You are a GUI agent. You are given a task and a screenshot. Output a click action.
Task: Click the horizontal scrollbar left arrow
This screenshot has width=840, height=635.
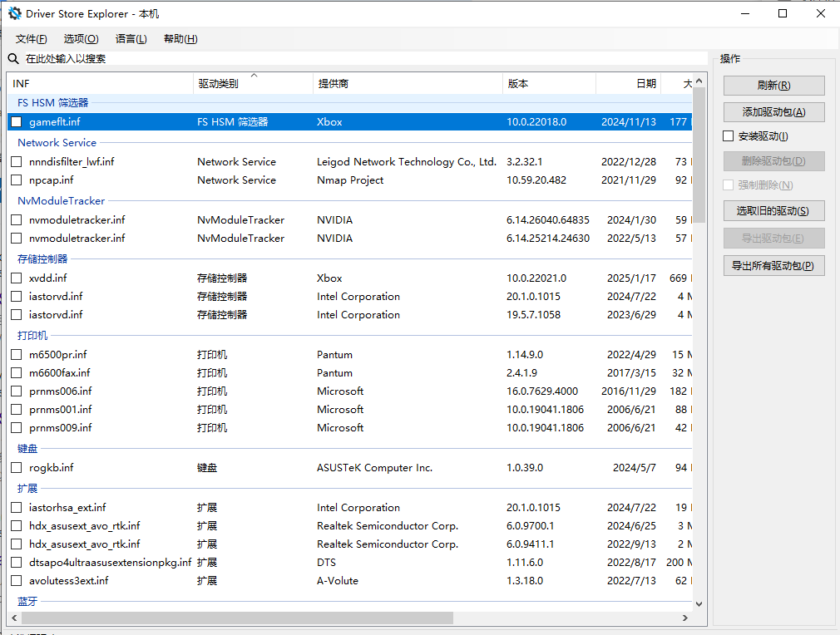pyautogui.click(x=14, y=618)
